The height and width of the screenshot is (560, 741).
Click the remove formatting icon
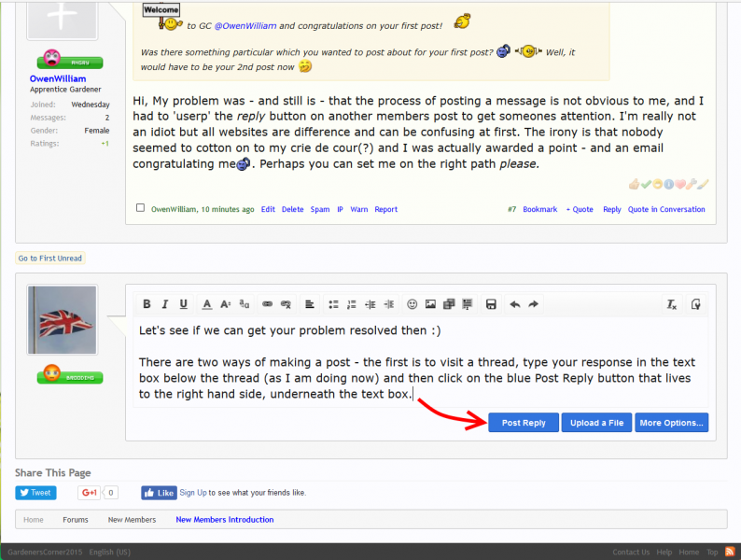(x=671, y=304)
